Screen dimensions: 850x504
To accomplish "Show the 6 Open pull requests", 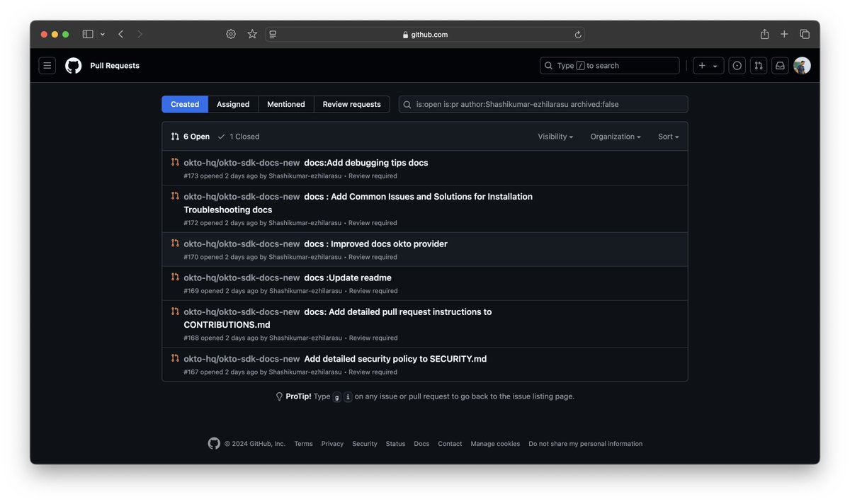I will pos(191,137).
